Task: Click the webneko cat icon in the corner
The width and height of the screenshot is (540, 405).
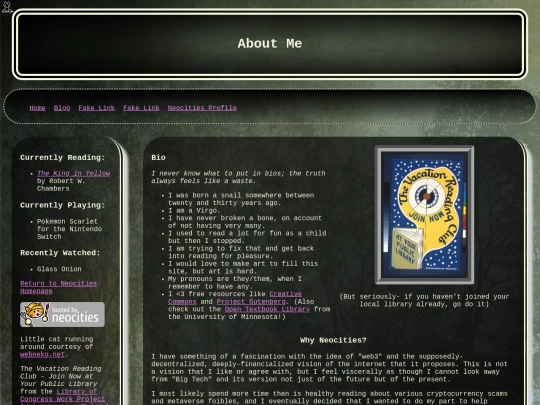Action: 7,7
